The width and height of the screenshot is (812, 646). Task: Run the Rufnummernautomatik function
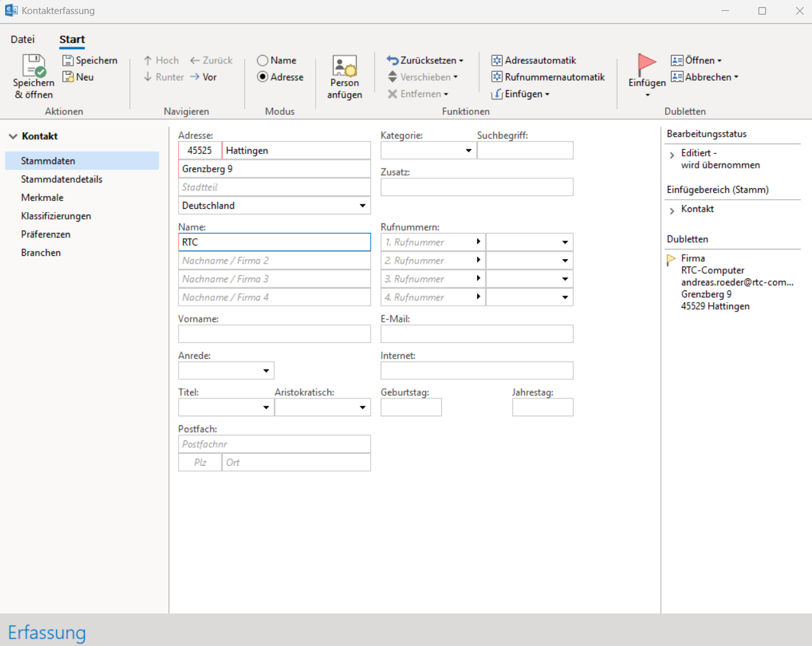[x=547, y=77]
